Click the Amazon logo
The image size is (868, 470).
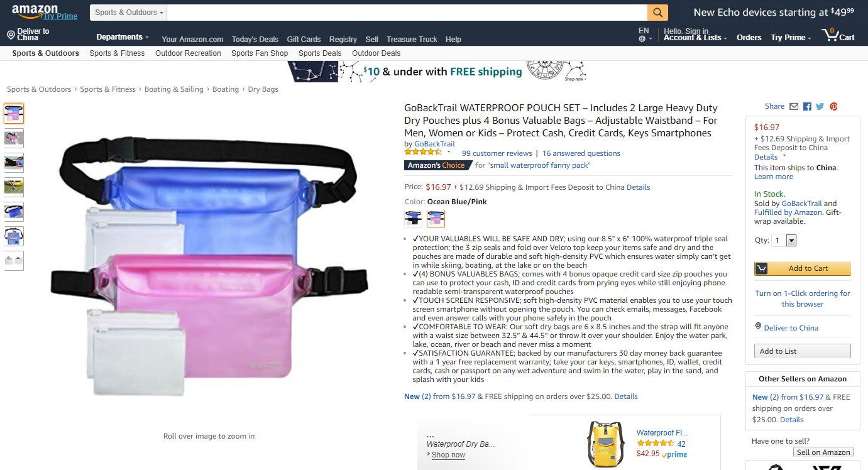pyautogui.click(x=35, y=10)
